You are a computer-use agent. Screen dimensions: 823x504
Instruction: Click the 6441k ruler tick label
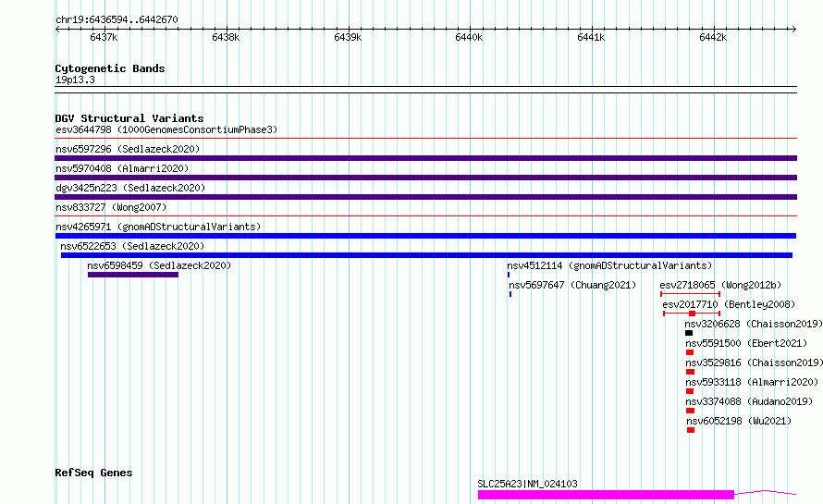[591, 37]
